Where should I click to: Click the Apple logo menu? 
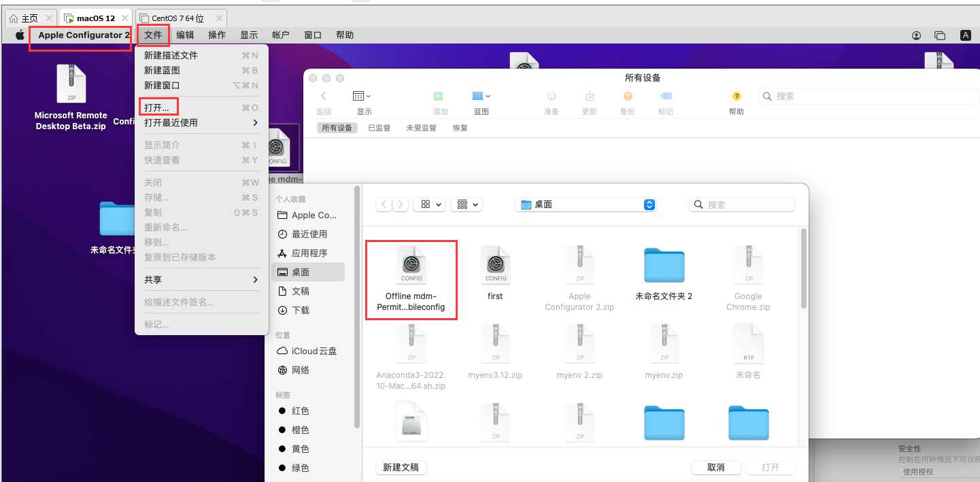(20, 35)
